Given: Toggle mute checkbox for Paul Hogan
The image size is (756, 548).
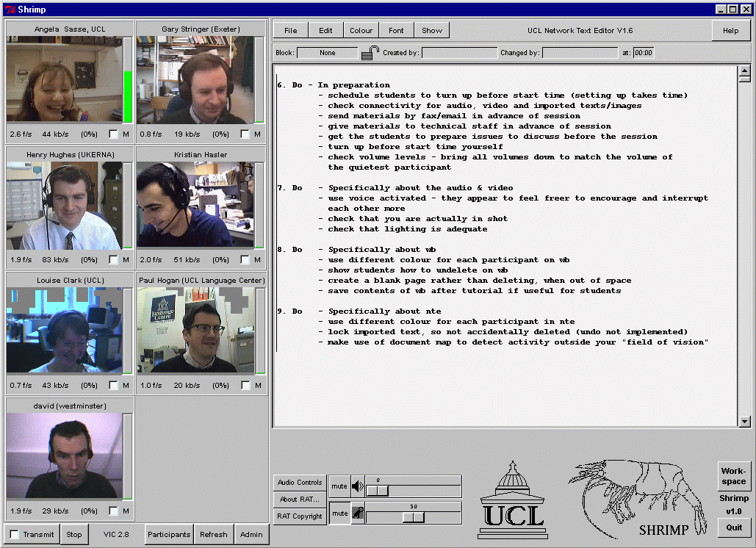Looking at the screenshot, I should click(245, 385).
